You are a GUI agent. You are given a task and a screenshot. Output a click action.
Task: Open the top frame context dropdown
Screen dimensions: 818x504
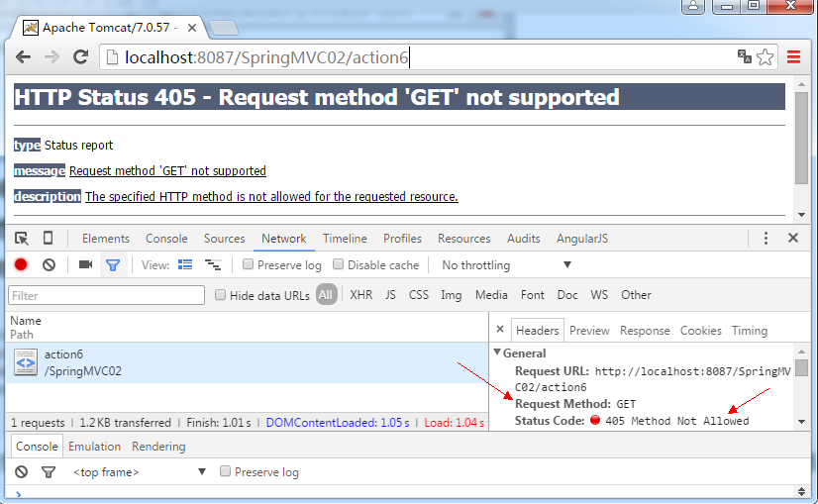coord(139,472)
